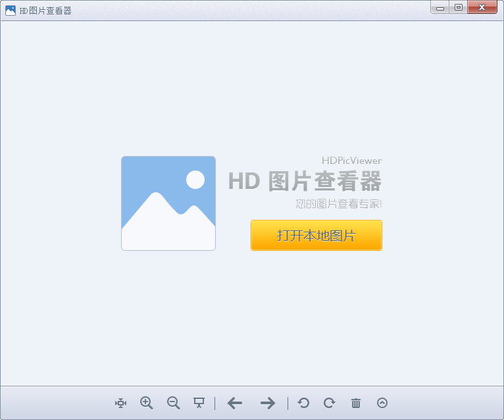Start slideshow with the presentation screen icon
The image size is (504, 420).
199,403
